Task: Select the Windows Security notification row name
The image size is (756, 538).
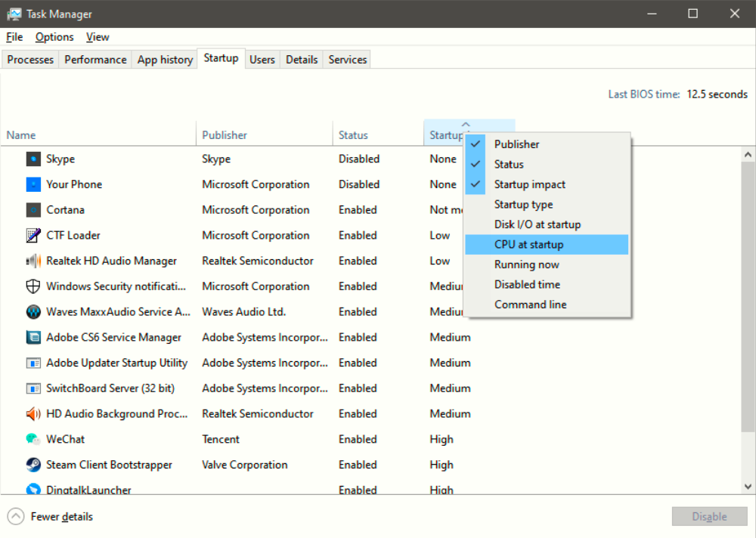Action: pyautogui.click(x=116, y=287)
